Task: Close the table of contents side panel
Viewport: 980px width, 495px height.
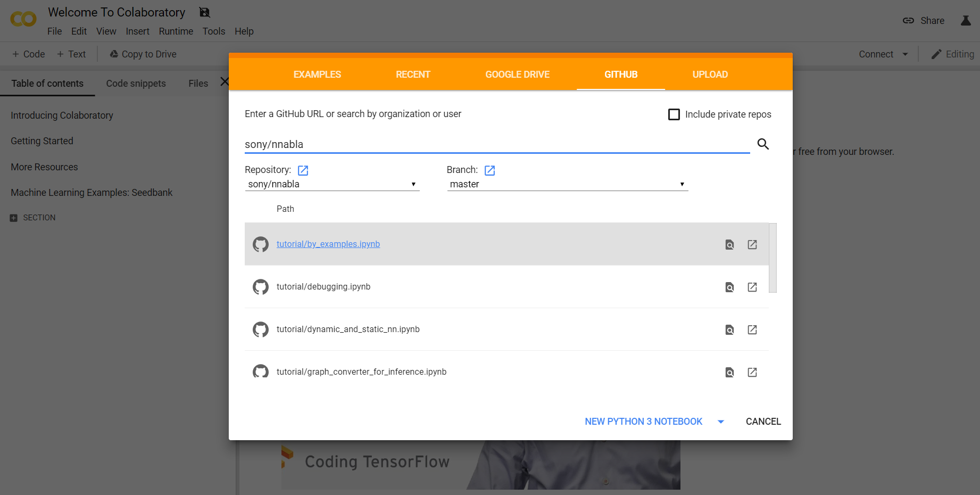Action: [x=225, y=82]
